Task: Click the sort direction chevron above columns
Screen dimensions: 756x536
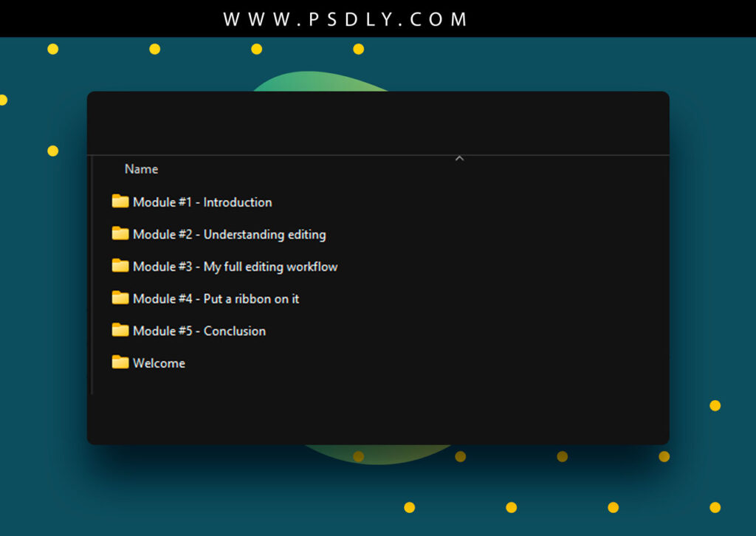Action: [459, 158]
